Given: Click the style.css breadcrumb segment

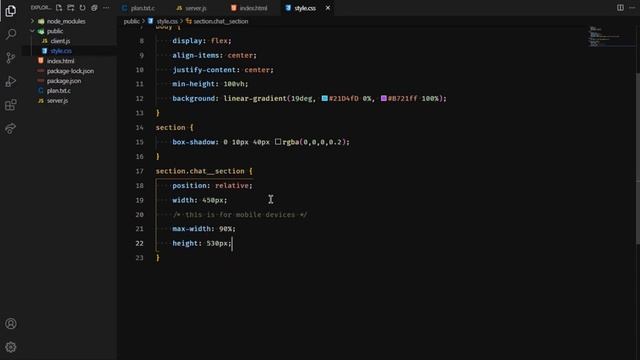Looking at the screenshot, I should click(167, 21).
